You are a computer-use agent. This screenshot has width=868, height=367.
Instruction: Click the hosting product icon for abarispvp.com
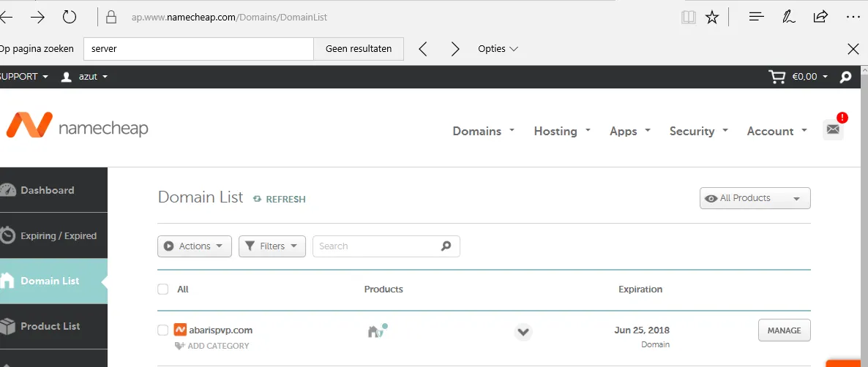376,330
